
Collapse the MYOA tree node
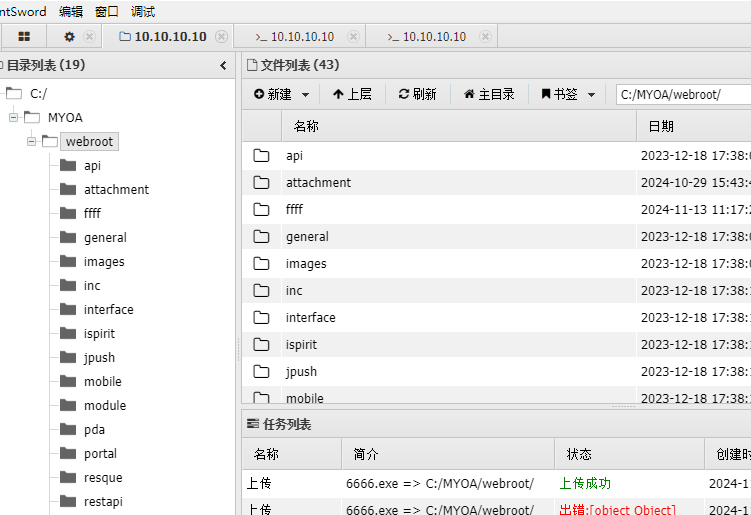point(14,118)
